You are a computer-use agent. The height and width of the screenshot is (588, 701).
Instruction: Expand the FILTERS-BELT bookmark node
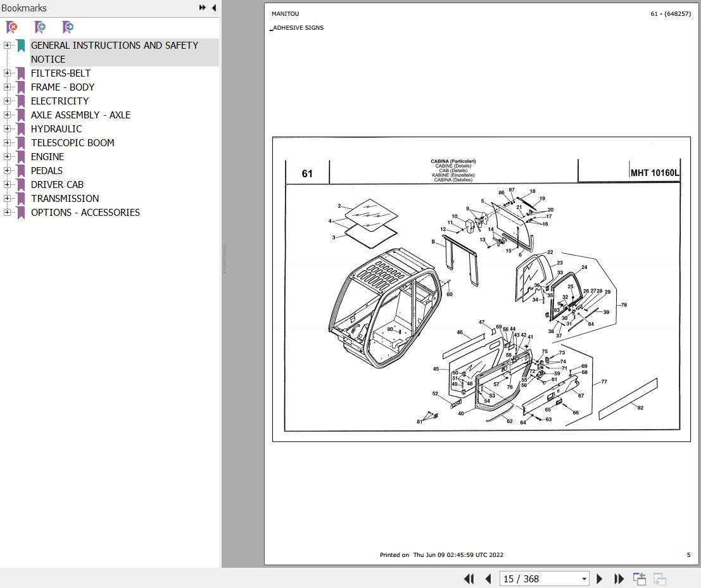point(7,73)
